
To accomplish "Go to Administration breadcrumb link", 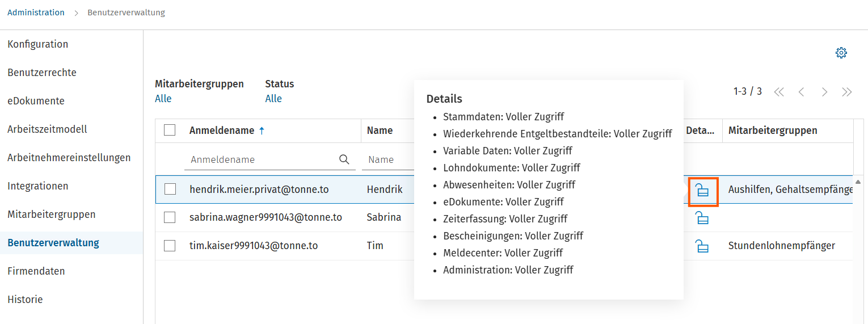I will pos(36,12).
